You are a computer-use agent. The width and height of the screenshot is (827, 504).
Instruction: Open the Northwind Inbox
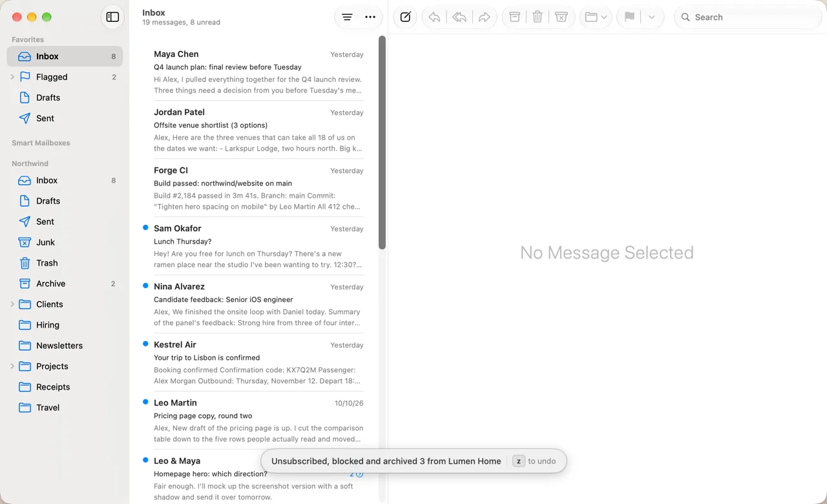(x=65, y=180)
